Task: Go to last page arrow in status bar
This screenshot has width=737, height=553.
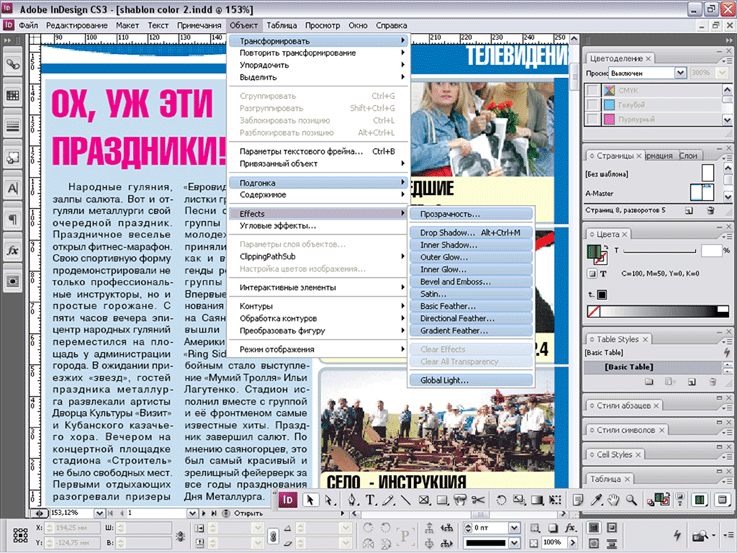Action: coord(214,513)
